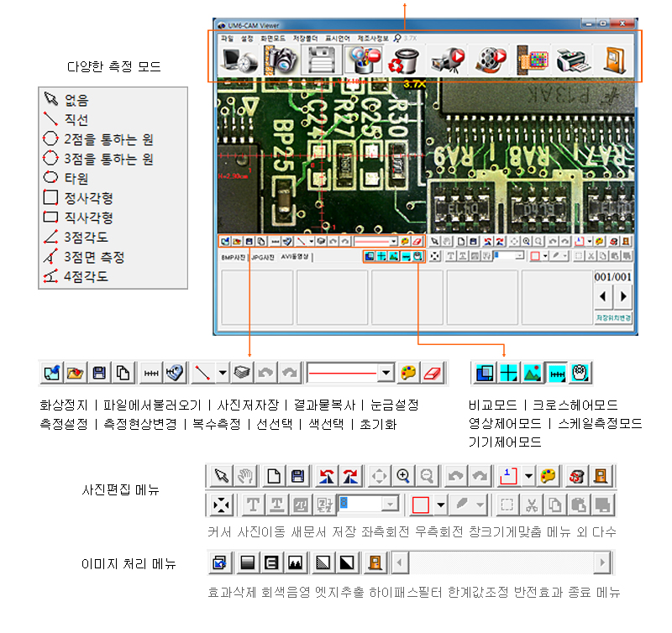Click the film strip color grid icon
672x633 pixels.
pyautogui.click(x=533, y=60)
